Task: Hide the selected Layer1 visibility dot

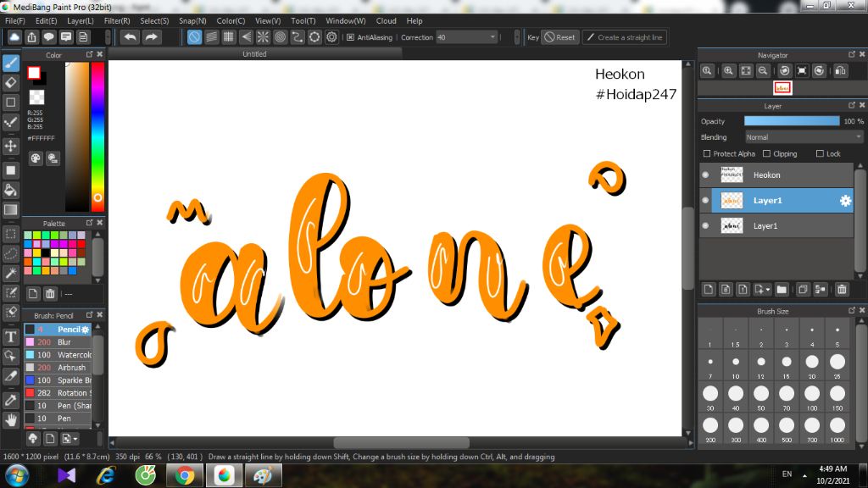Action: tap(705, 200)
